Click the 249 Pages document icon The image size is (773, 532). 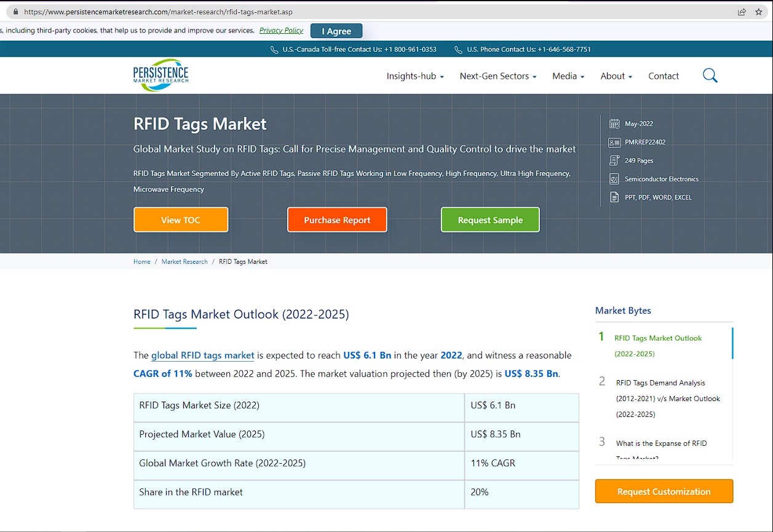tap(614, 160)
